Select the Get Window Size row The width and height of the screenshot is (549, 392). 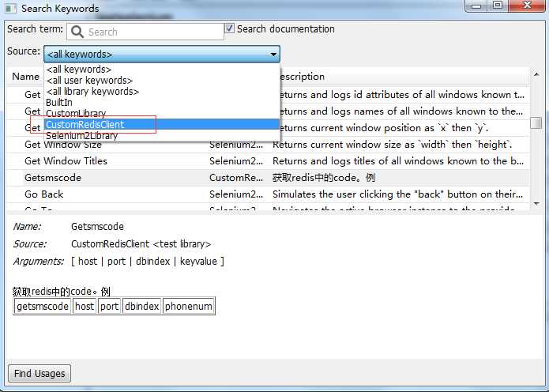point(268,145)
